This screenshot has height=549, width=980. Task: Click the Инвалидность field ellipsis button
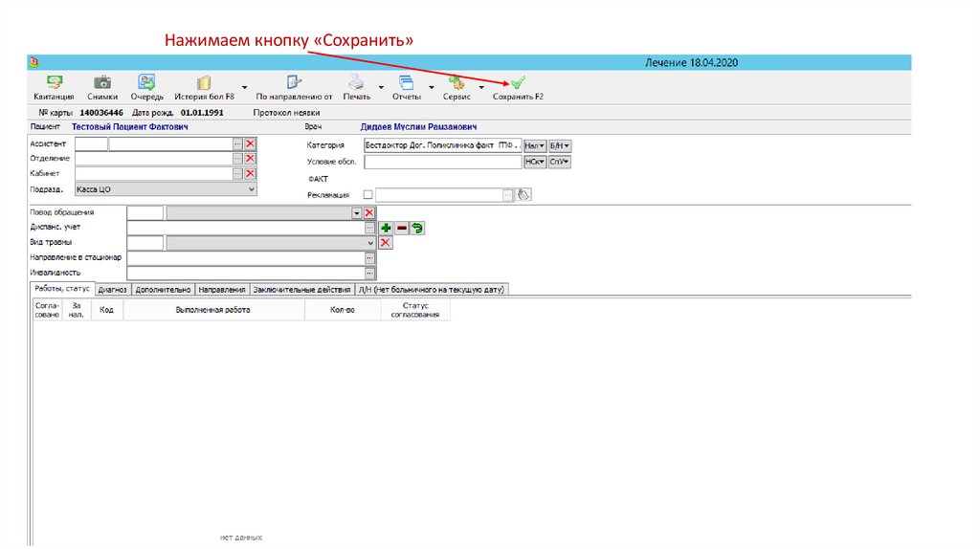(370, 273)
